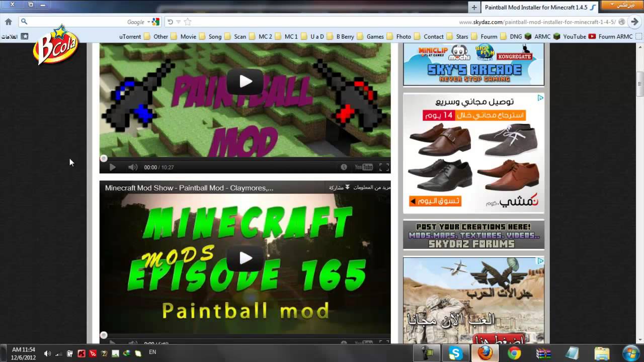Open Skype from the taskbar

[455, 353]
